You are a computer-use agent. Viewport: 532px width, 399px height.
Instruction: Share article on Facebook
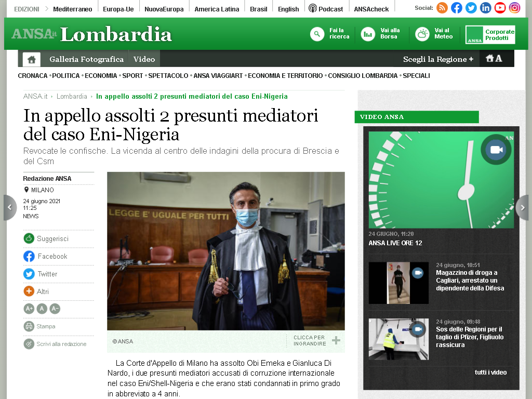coord(46,256)
